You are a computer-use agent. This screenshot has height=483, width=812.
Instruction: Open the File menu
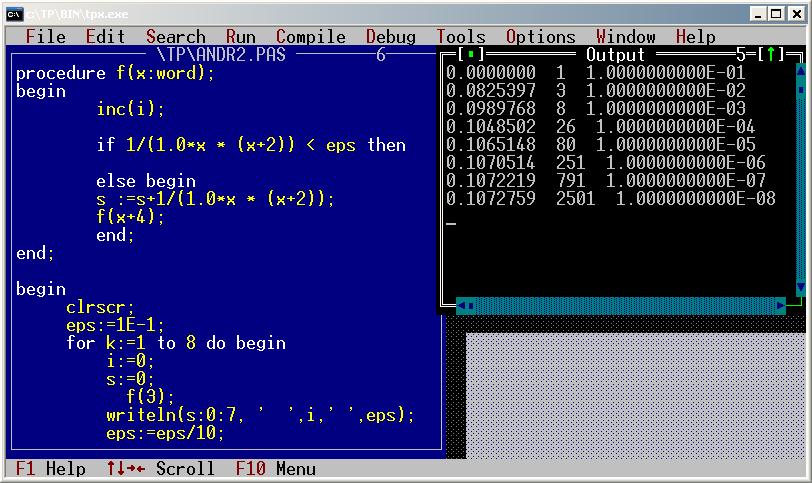click(x=45, y=37)
